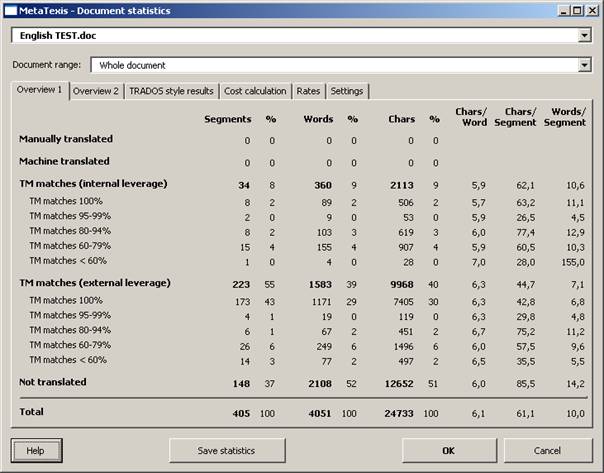
Task: Click internal 60-79% chars value 907
Action: click(406, 247)
